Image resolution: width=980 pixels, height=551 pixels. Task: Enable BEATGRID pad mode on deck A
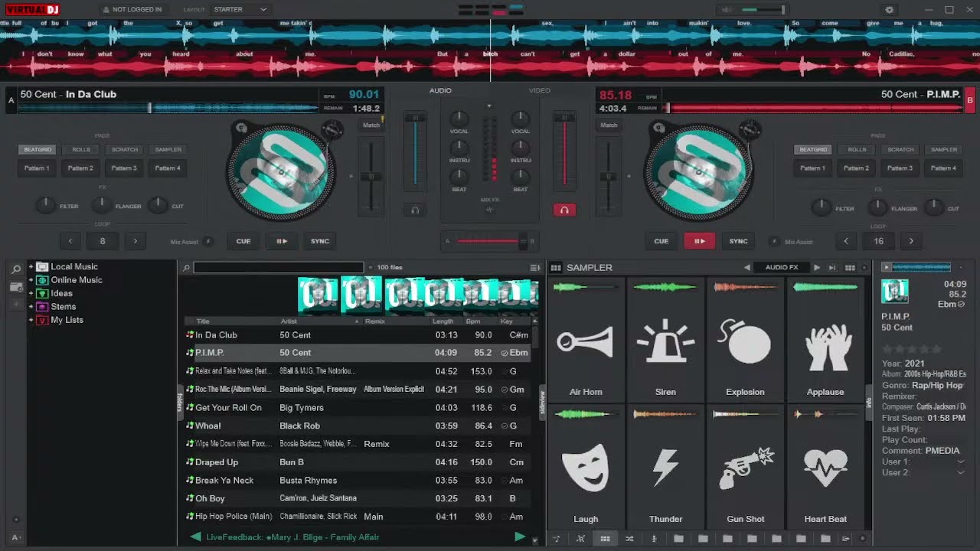tap(37, 149)
